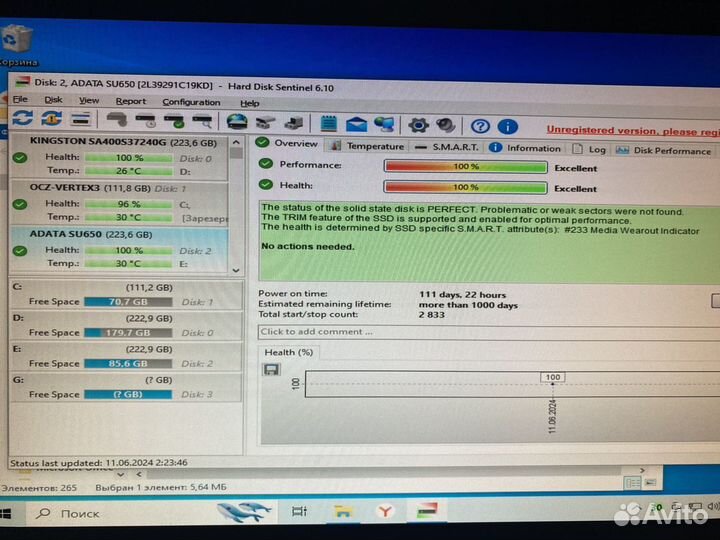Click the blue info circle toolbar icon
720x540 pixels.
click(x=508, y=126)
